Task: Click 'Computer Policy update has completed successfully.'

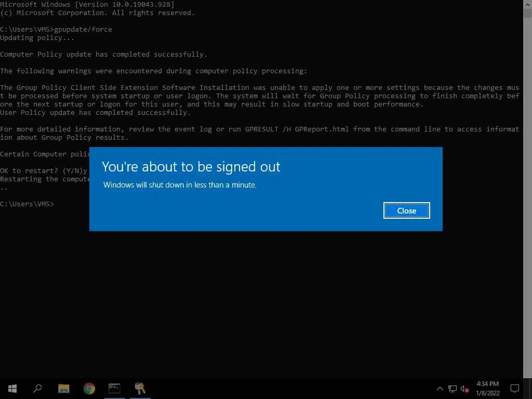Action: tap(103, 54)
